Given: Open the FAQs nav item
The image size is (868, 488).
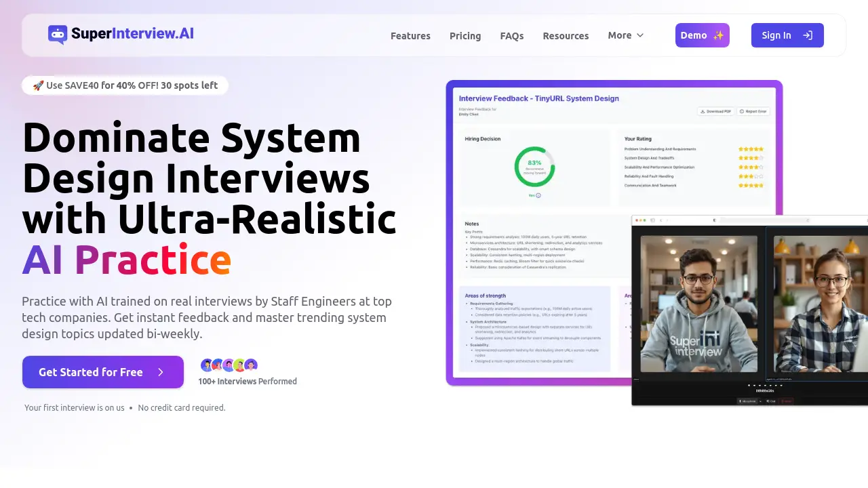Looking at the screenshot, I should 512,36.
